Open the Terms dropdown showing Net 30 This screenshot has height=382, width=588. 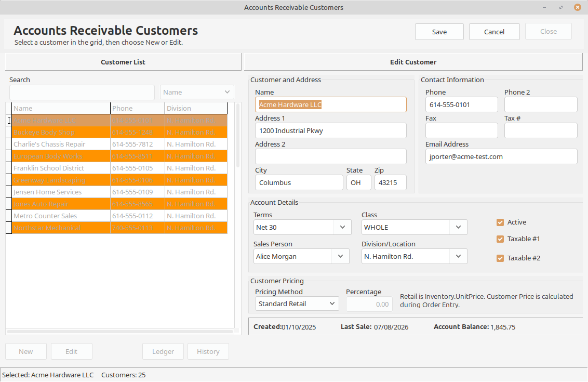click(302, 228)
